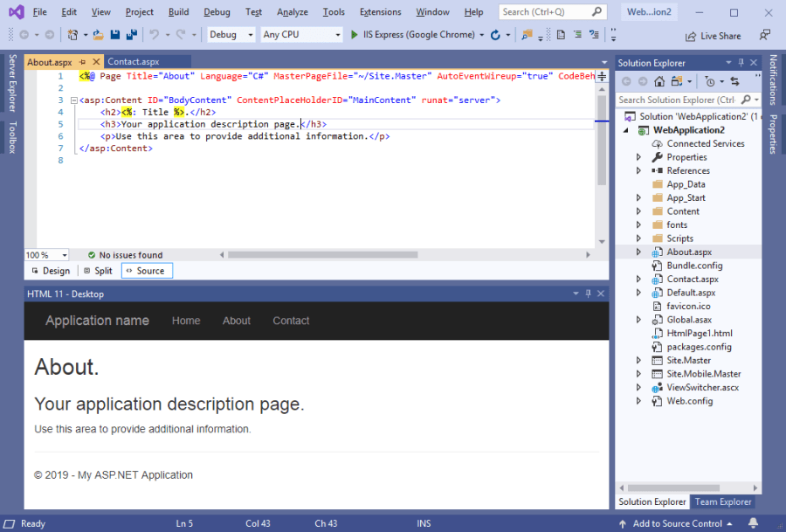Click the Live Share icon
The image size is (786, 532).
[x=690, y=36]
